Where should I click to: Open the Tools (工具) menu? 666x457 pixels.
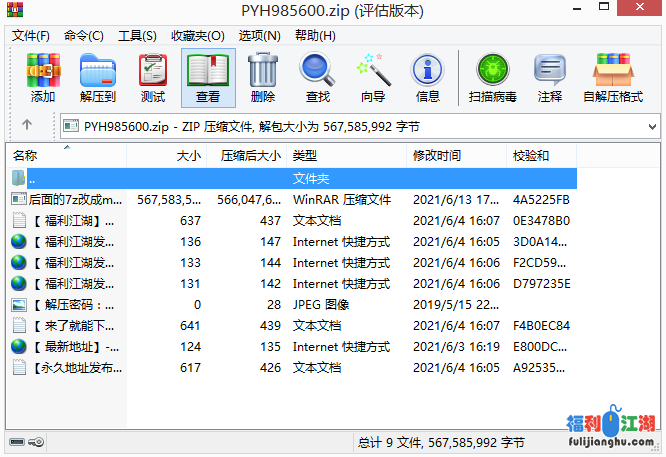coord(137,35)
